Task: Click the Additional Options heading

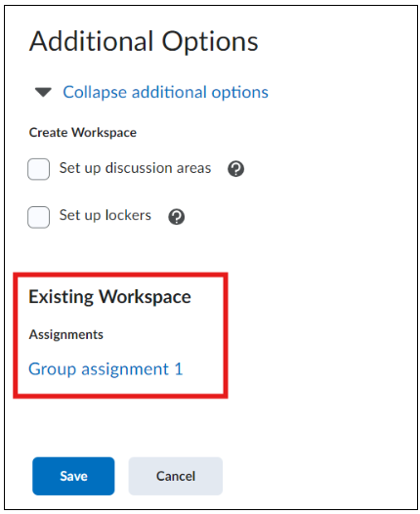Action: pos(144,42)
